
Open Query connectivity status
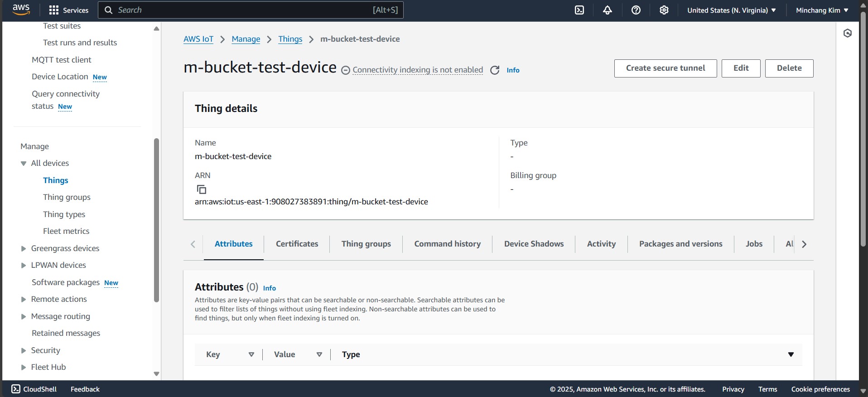pyautogui.click(x=66, y=100)
